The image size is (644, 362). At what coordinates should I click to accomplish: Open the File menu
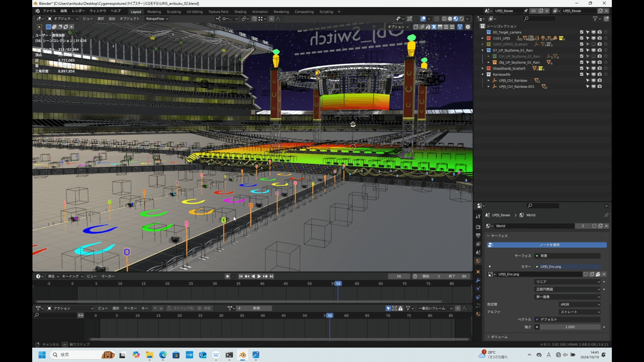[x=49, y=11]
